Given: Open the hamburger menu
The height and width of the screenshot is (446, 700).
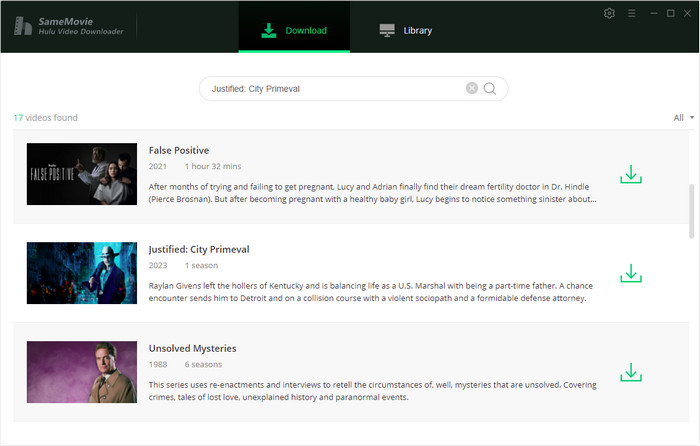Looking at the screenshot, I should (x=631, y=13).
